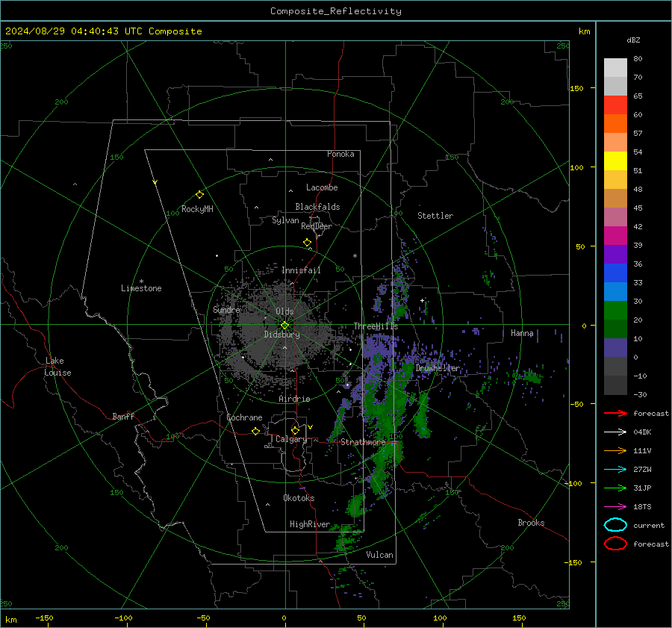
Task: Select the bright yellow swatch in dBZ legend
Action: click(x=615, y=161)
